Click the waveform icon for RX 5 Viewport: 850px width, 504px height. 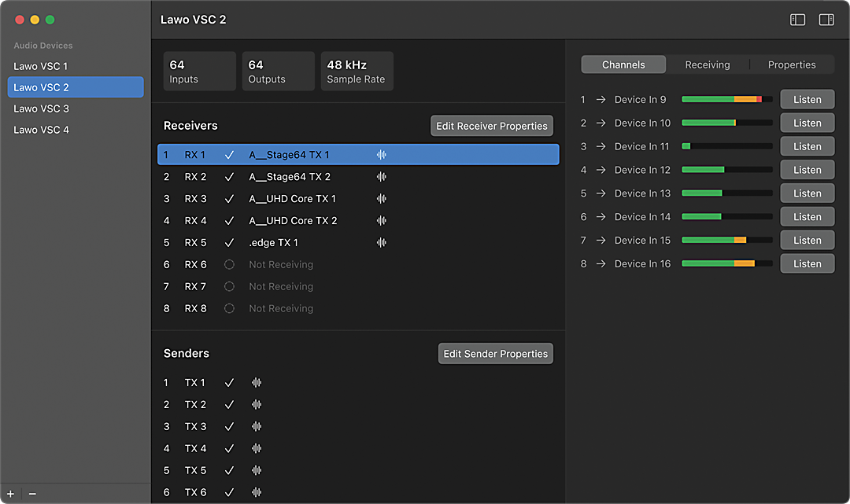tap(382, 242)
